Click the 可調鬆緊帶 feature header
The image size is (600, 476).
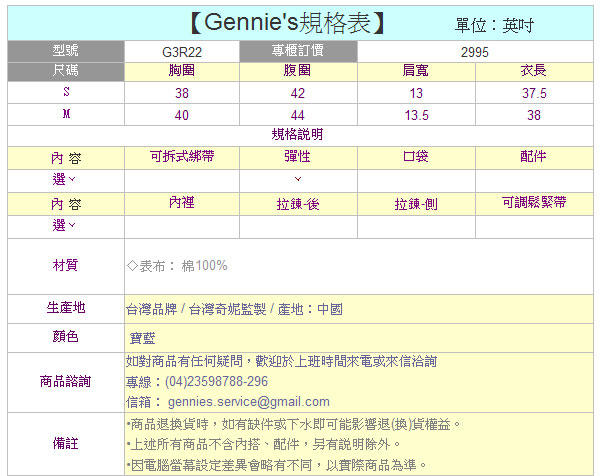[534, 202]
